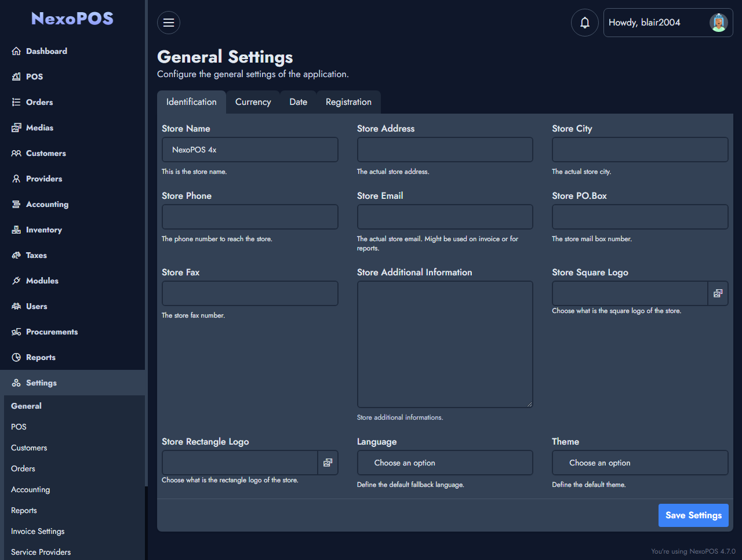Open the Theme dropdown
The image size is (742, 560).
click(x=640, y=463)
